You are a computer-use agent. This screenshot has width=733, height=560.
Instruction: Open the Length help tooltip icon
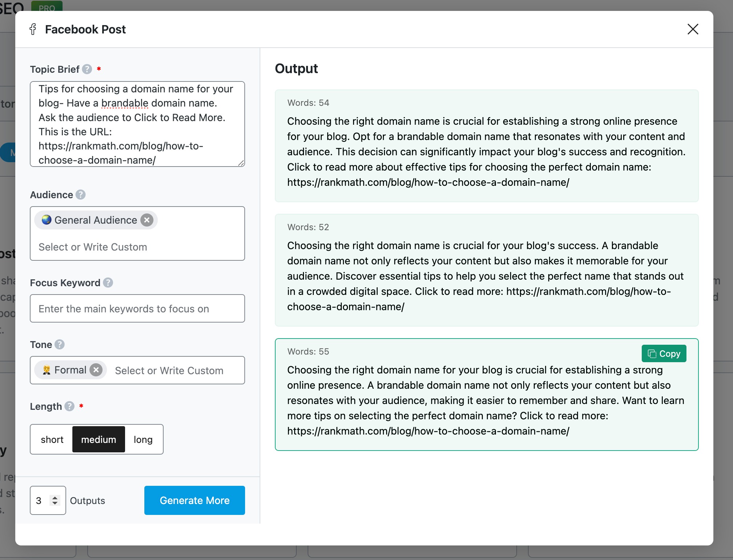[x=69, y=406]
